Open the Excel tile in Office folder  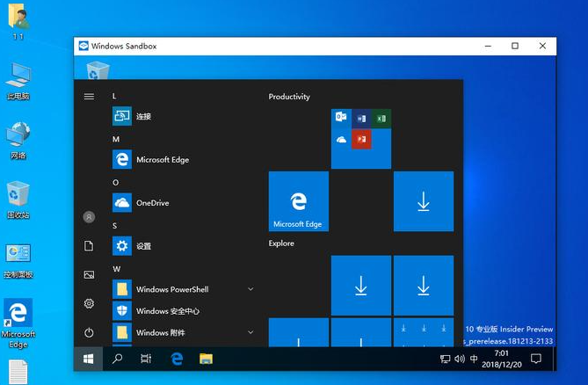point(381,119)
